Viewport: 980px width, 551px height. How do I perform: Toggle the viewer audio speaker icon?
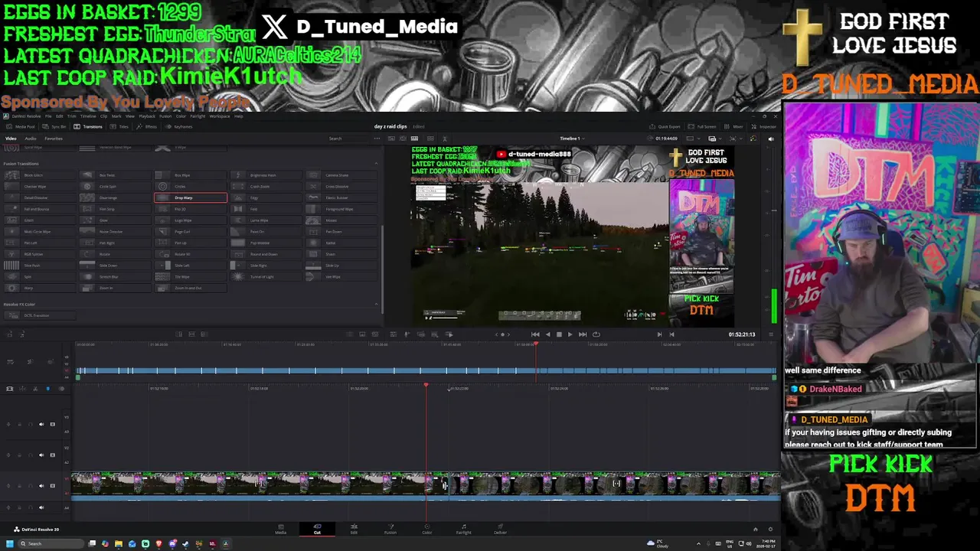click(770, 139)
